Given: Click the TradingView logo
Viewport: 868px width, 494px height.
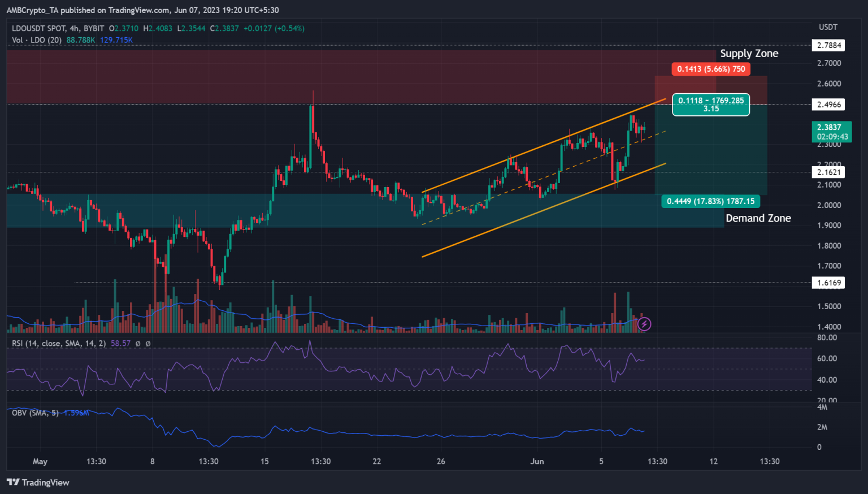Looking at the screenshot, I should 38,482.
